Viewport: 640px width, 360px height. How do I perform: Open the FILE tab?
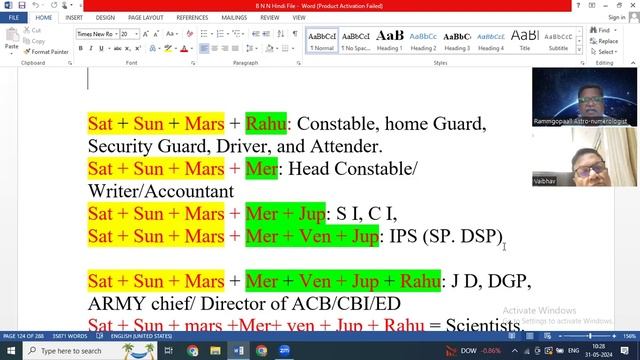click(x=14, y=18)
